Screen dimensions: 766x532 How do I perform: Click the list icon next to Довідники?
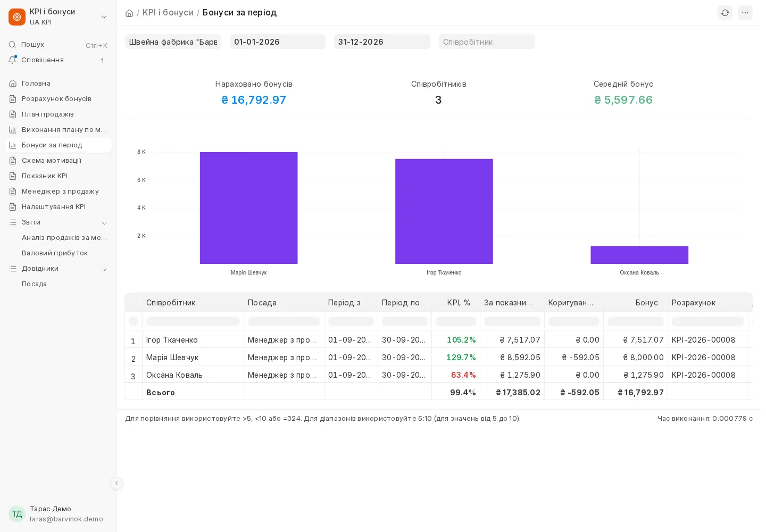[x=13, y=269]
